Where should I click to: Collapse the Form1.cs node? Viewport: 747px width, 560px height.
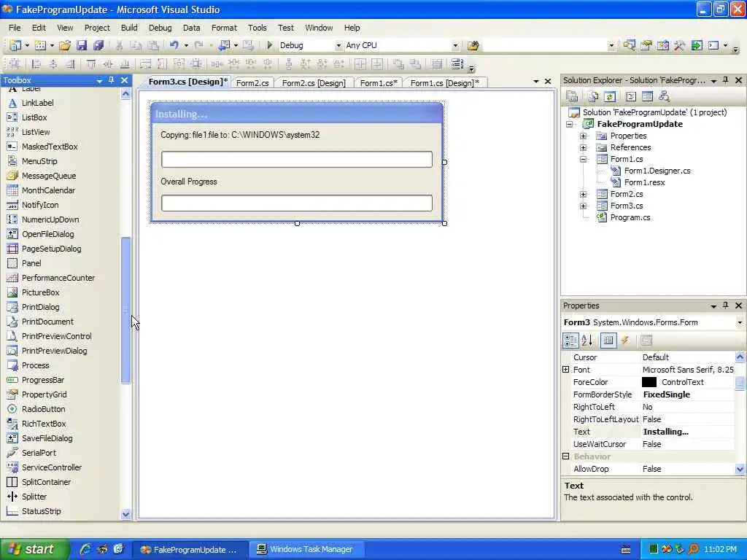(583, 159)
